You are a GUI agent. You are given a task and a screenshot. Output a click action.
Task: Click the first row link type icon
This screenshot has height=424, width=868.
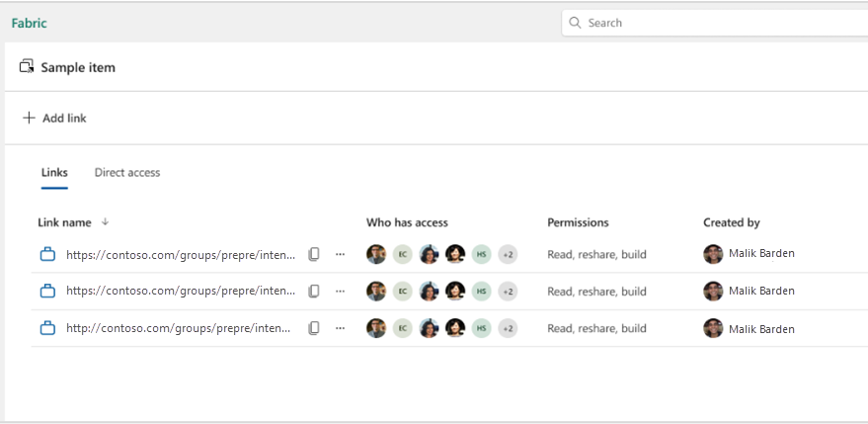coord(46,255)
